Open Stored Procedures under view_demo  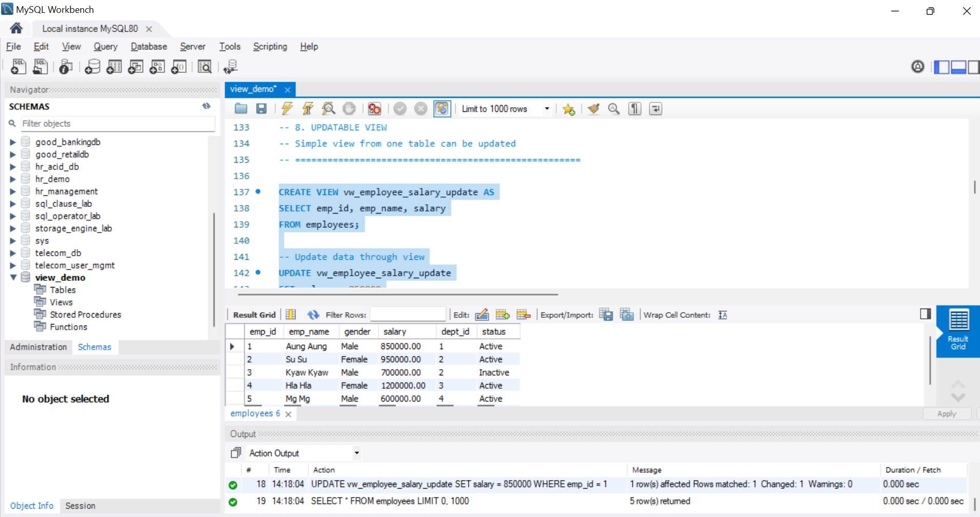pyautogui.click(x=85, y=315)
